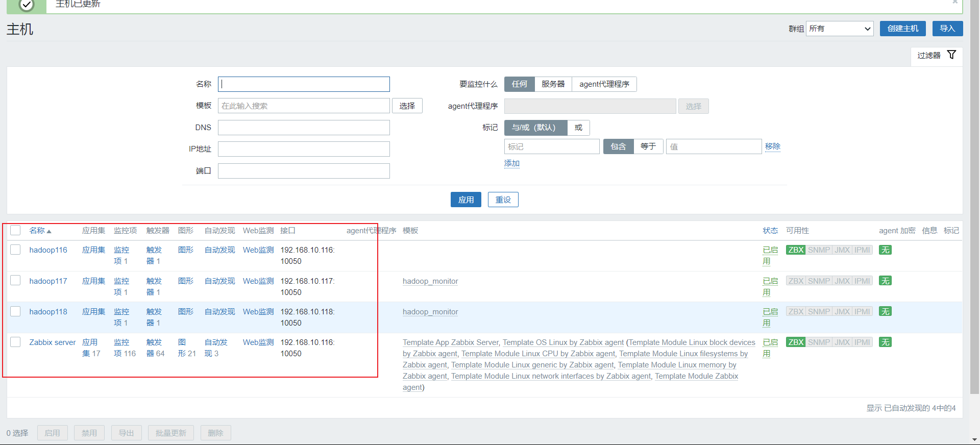Tick the select-all hosts checkbox
This screenshot has width=980, height=445.
tap(15, 230)
